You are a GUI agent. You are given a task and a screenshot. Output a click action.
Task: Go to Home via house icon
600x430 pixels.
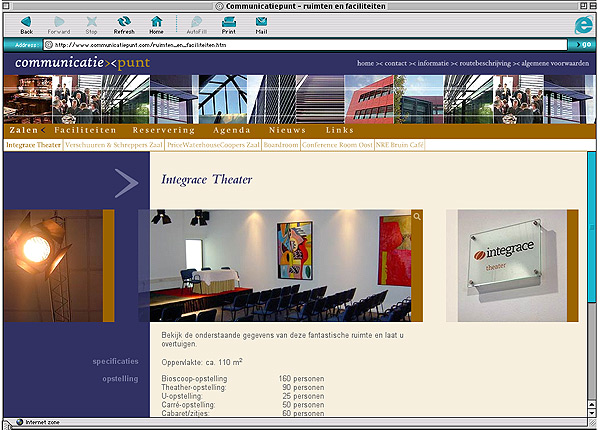(156, 25)
